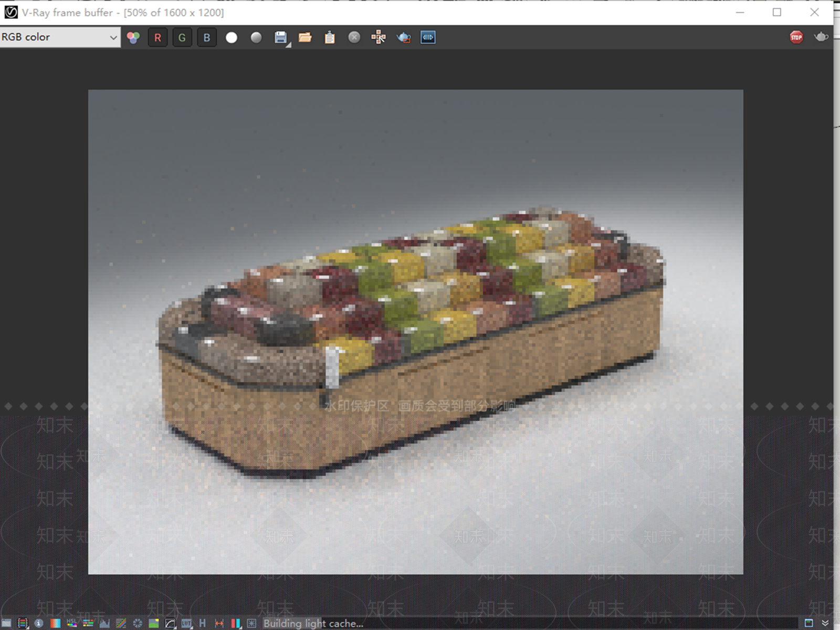The image size is (840, 630).
Task: Start render with the teapot icon at right
Action: (821, 37)
